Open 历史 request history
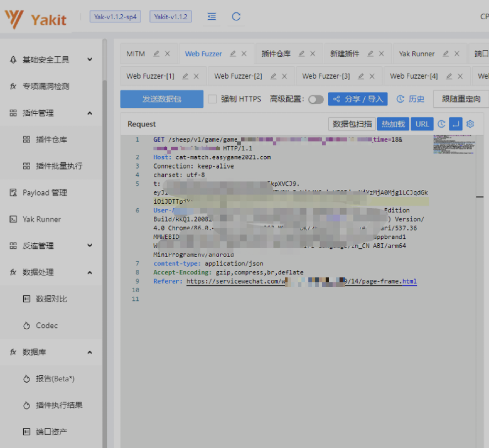 [x=410, y=99]
